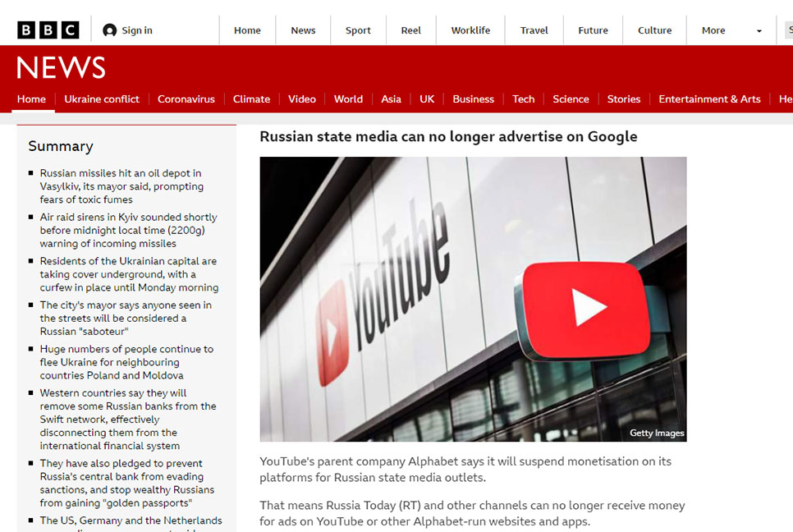This screenshot has width=793, height=532.
Task: Open the Reel section
Action: [410, 30]
